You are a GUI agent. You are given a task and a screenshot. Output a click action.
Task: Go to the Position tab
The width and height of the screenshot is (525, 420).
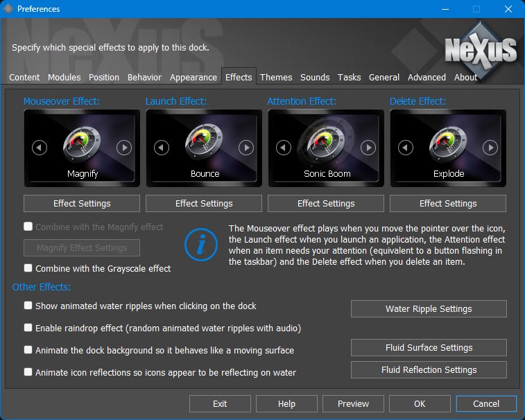[x=104, y=78]
